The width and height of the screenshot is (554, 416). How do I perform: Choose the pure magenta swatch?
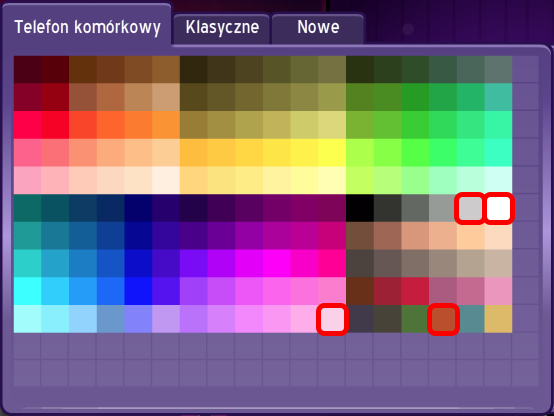coord(277,263)
